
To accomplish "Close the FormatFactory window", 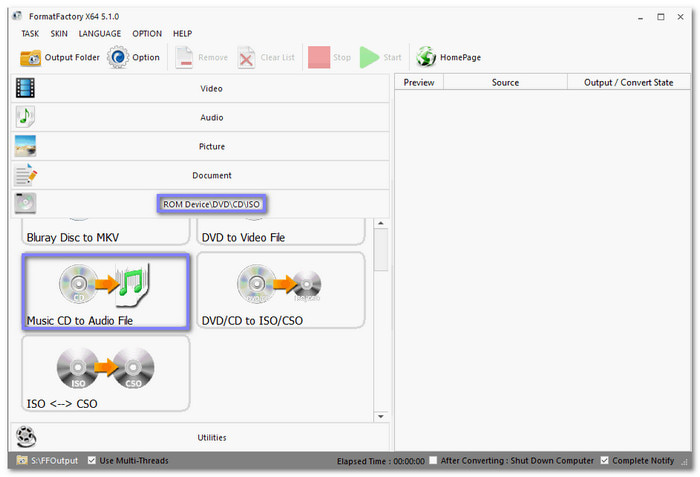I will [680, 17].
